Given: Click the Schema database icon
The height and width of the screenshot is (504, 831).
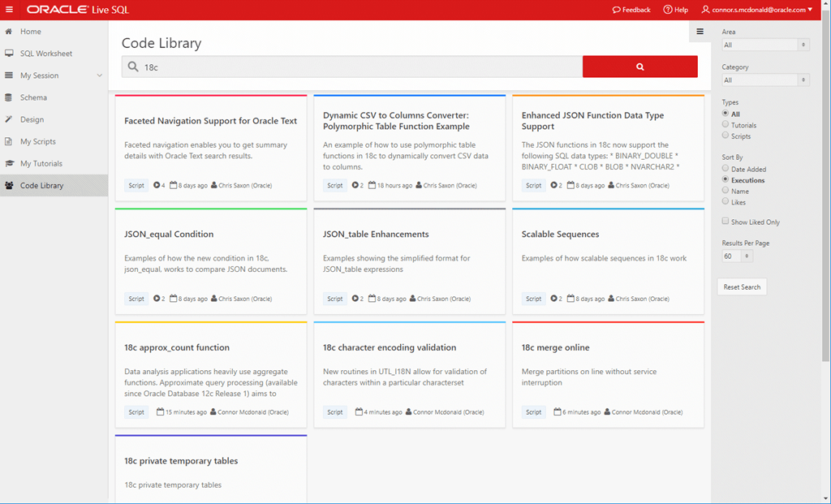Looking at the screenshot, I should pos(8,97).
